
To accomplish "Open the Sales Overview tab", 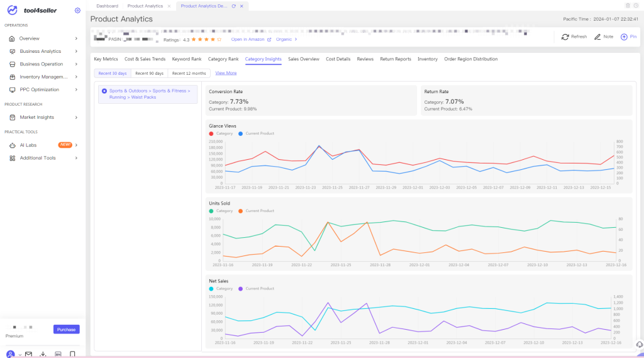I will pyautogui.click(x=304, y=59).
